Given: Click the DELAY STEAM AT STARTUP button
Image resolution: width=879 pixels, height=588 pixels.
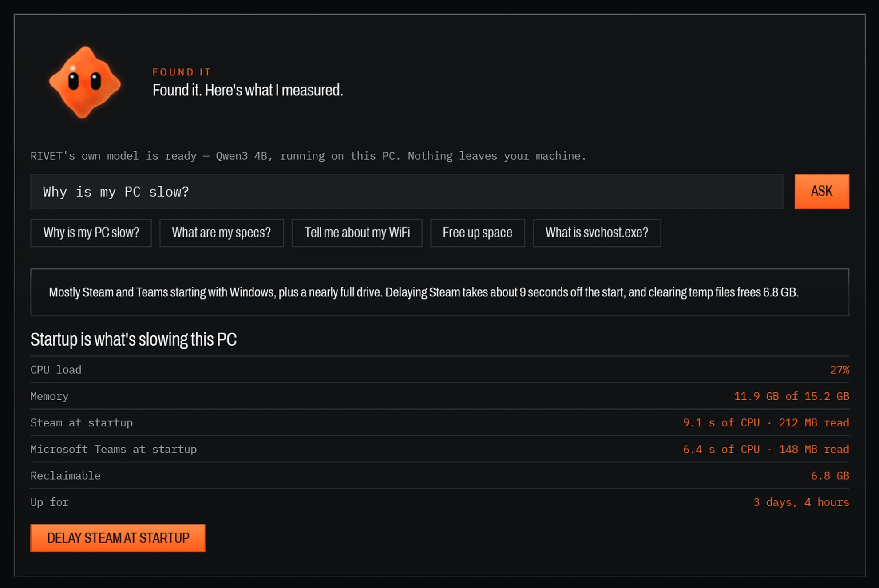Looking at the screenshot, I should pyautogui.click(x=118, y=538).
